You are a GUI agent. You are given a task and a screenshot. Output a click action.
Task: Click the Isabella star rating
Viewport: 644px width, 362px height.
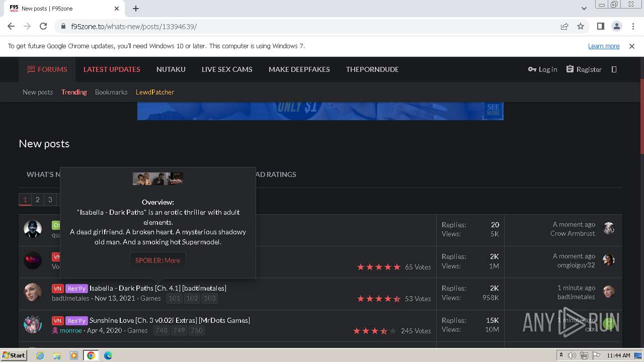[x=379, y=299]
